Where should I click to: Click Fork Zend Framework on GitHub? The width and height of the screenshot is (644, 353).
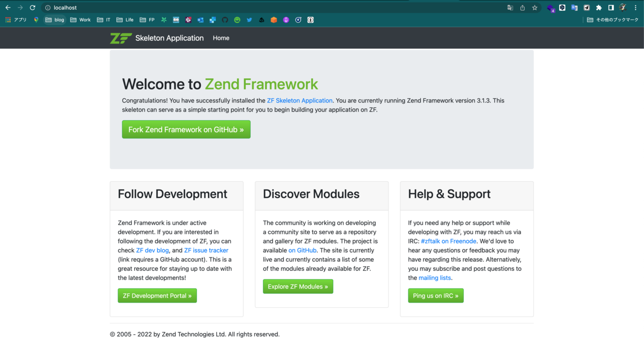pyautogui.click(x=186, y=129)
